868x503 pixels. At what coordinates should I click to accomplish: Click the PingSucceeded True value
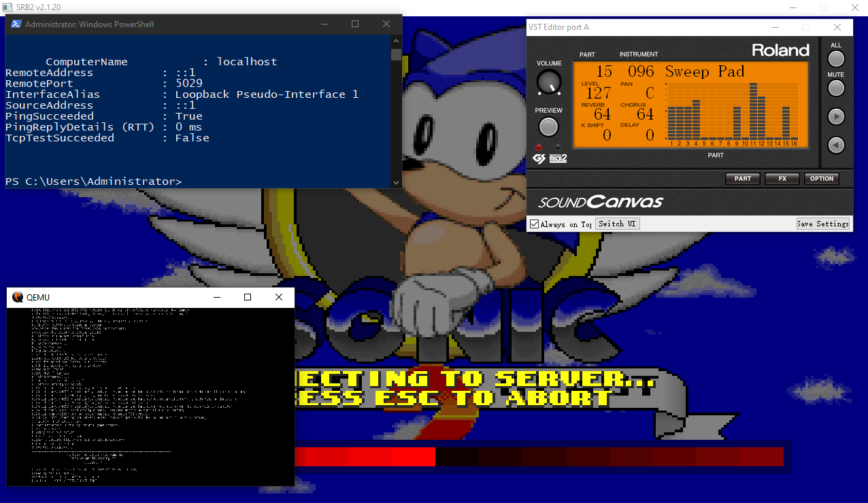[189, 116]
